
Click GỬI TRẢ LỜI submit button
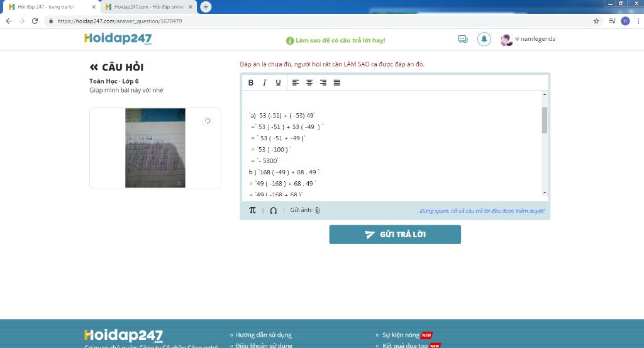pyautogui.click(x=395, y=235)
